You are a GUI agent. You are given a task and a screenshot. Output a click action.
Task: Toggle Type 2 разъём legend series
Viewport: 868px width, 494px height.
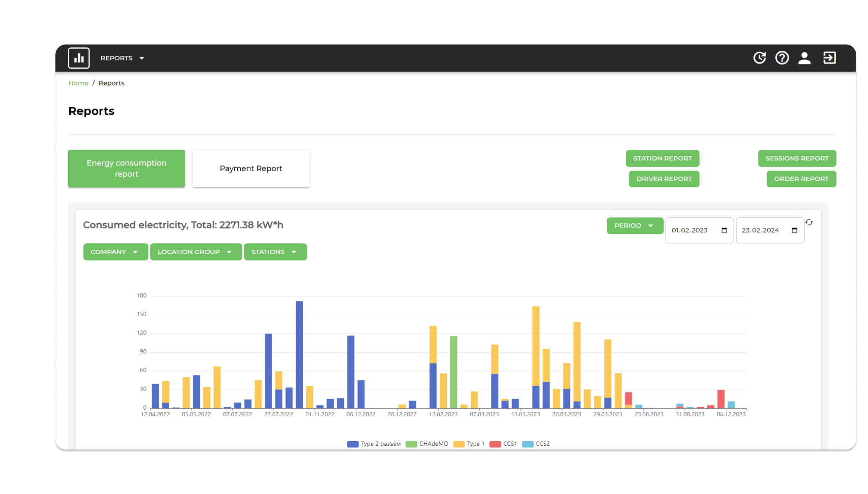[x=374, y=444]
